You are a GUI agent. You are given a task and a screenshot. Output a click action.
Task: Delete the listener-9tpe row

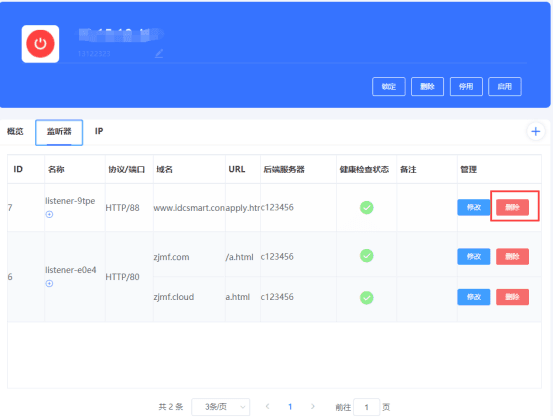click(512, 207)
